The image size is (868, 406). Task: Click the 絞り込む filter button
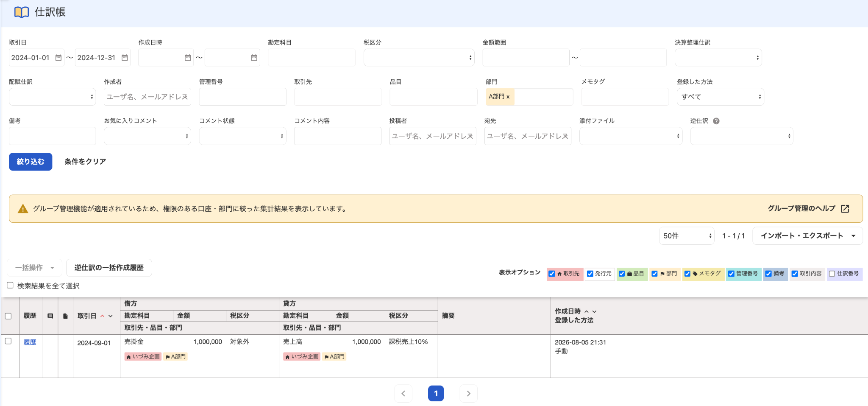[31, 162]
